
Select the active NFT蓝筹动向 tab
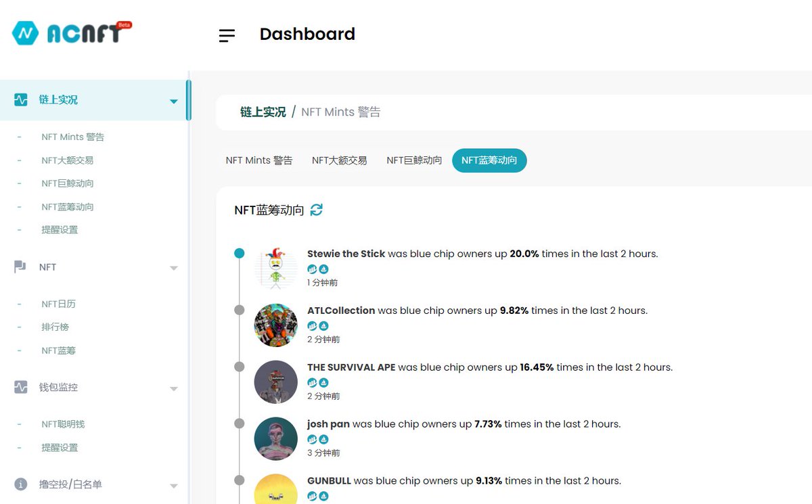(x=489, y=160)
